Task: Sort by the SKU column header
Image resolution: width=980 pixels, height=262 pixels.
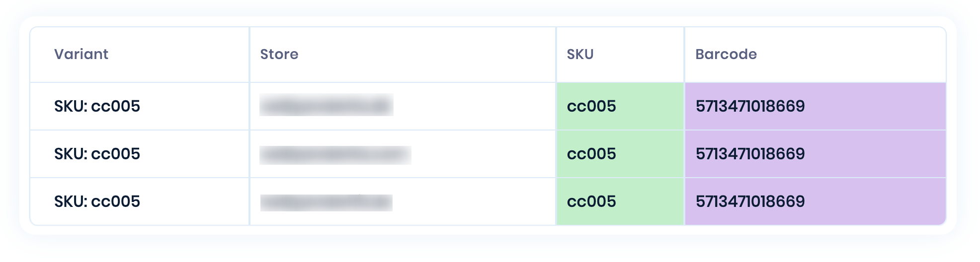Action: (580, 54)
